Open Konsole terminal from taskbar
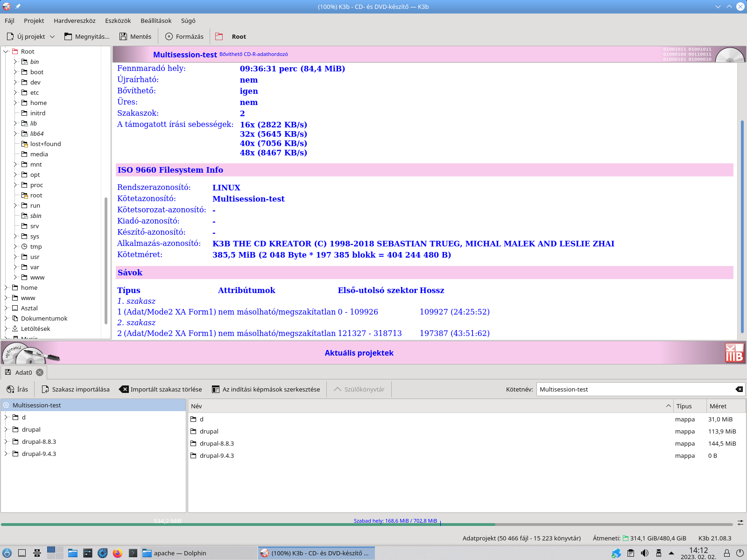 (x=133, y=553)
